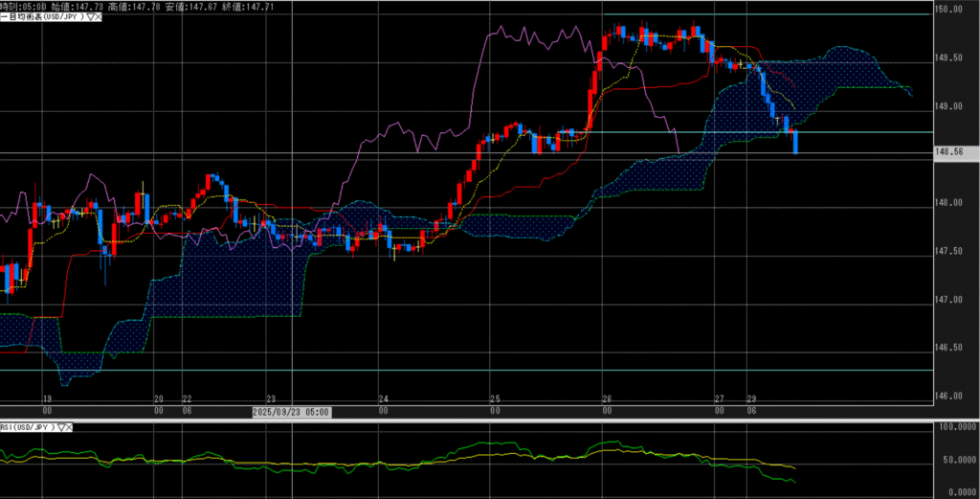Click the RSI(USD/JPY) panel label
980x499 pixels.
[27, 427]
